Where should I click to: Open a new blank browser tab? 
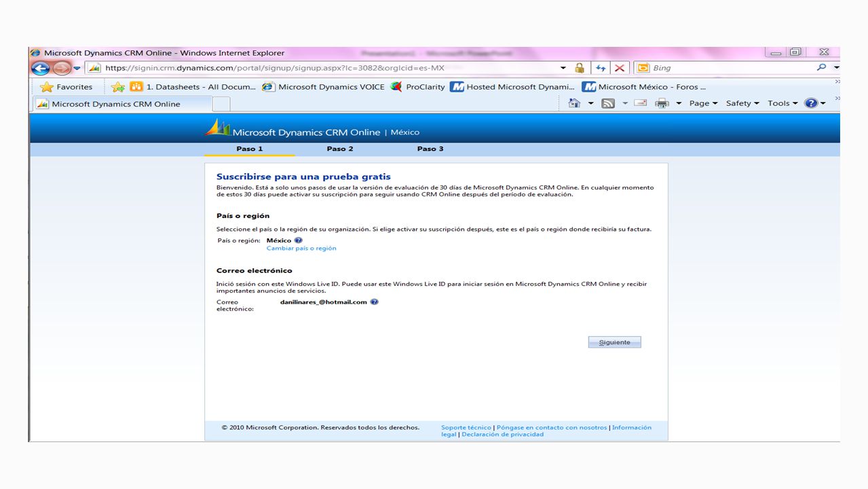click(x=221, y=104)
